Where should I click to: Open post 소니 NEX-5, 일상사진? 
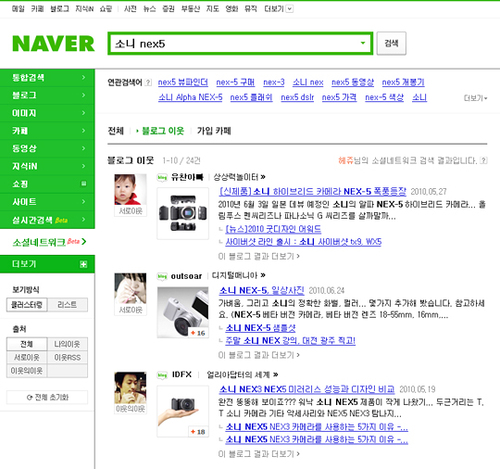[x=261, y=291]
